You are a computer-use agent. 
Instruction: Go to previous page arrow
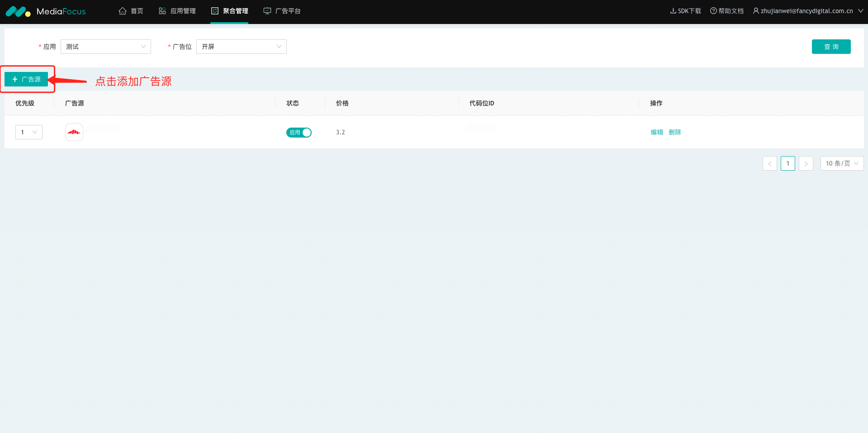769,163
